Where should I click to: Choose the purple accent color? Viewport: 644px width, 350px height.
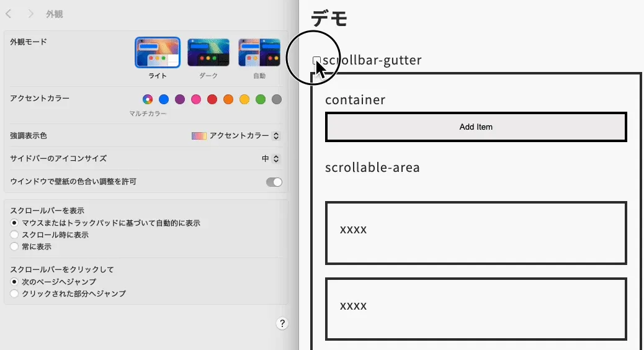[x=180, y=99]
